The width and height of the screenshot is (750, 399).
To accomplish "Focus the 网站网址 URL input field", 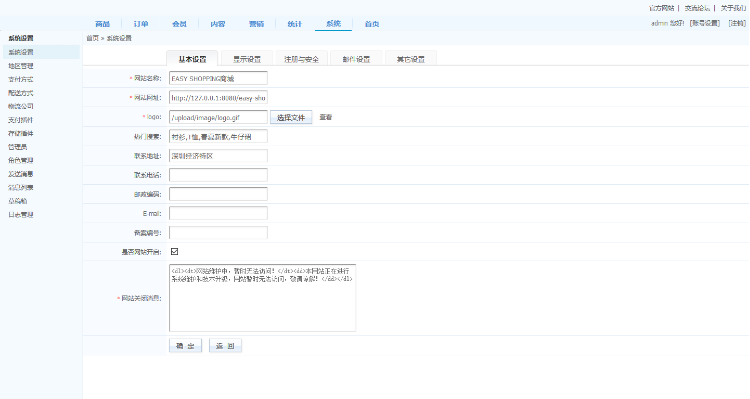I will (218, 98).
